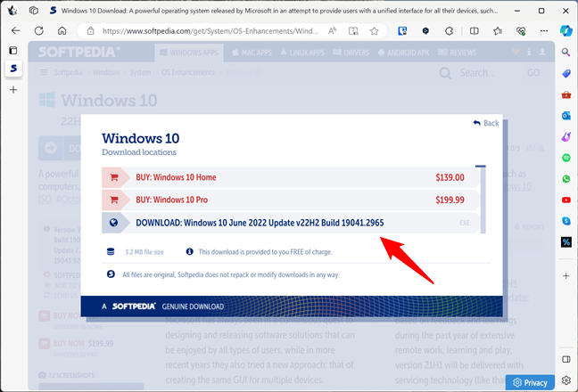Open the browser home page
Image resolution: width=578 pixels, height=392 pixels.
pyautogui.click(x=62, y=31)
